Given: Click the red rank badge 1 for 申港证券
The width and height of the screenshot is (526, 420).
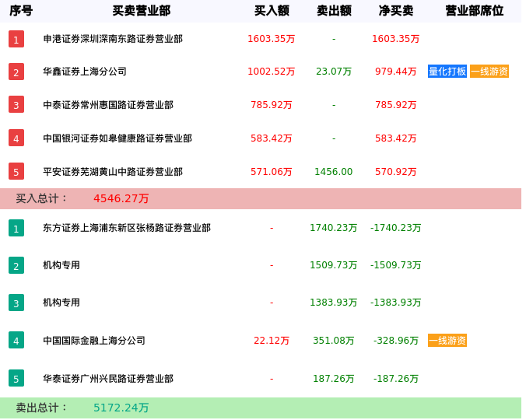Looking at the screenshot, I should click(16, 39).
